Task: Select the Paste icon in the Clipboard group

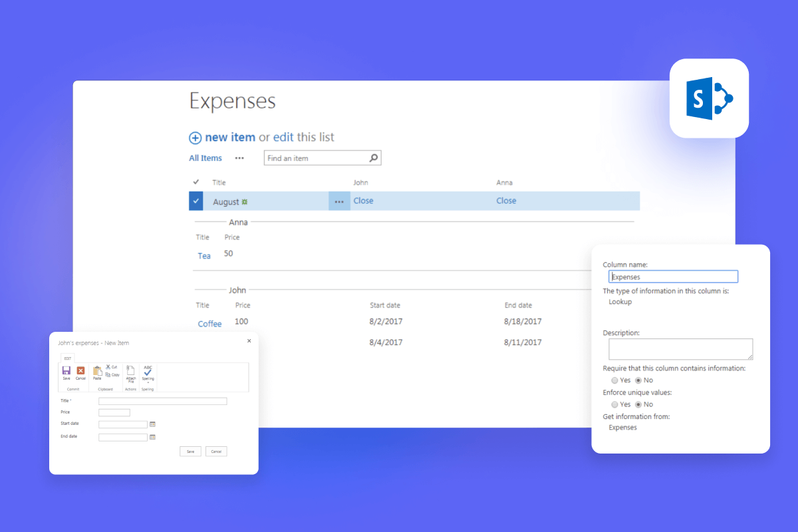Action: [96, 371]
